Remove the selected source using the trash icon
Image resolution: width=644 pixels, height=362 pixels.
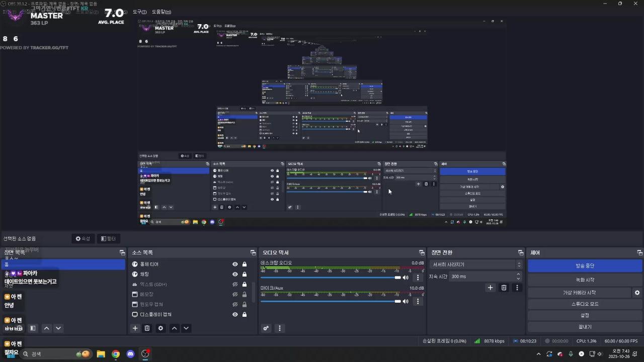(x=147, y=328)
